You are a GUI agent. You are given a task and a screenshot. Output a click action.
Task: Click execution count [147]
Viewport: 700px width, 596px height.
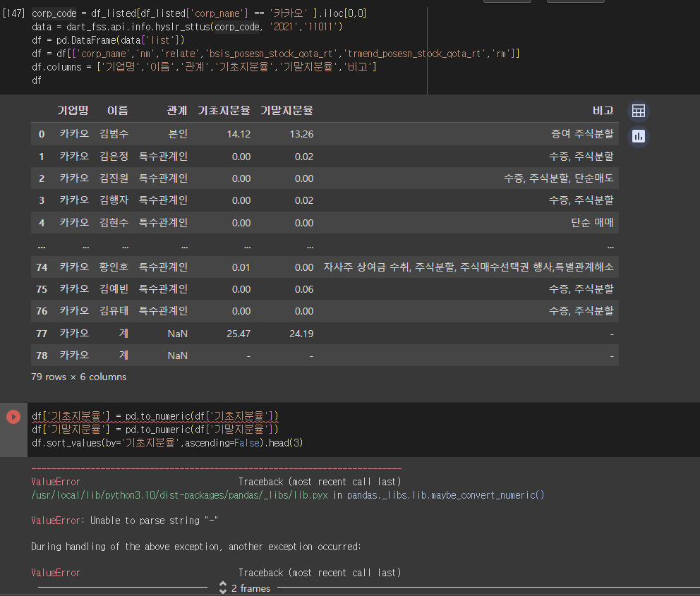pos(13,13)
